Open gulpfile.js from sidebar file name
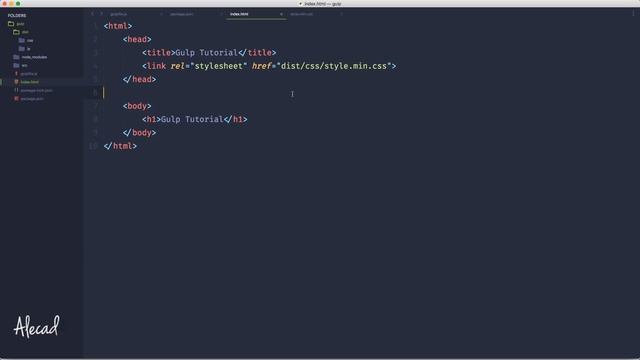This screenshot has width=640, height=360. (29, 74)
